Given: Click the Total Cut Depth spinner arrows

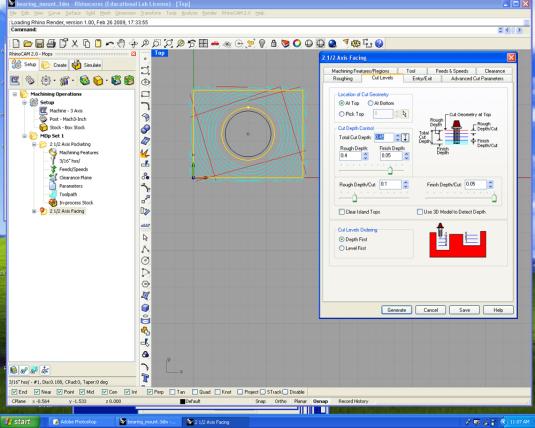Looking at the screenshot, I should (x=397, y=138).
